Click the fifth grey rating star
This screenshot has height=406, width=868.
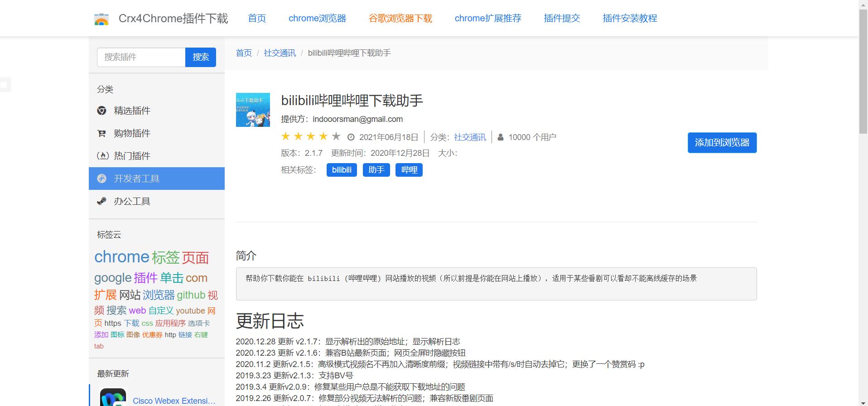pos(336,136)
